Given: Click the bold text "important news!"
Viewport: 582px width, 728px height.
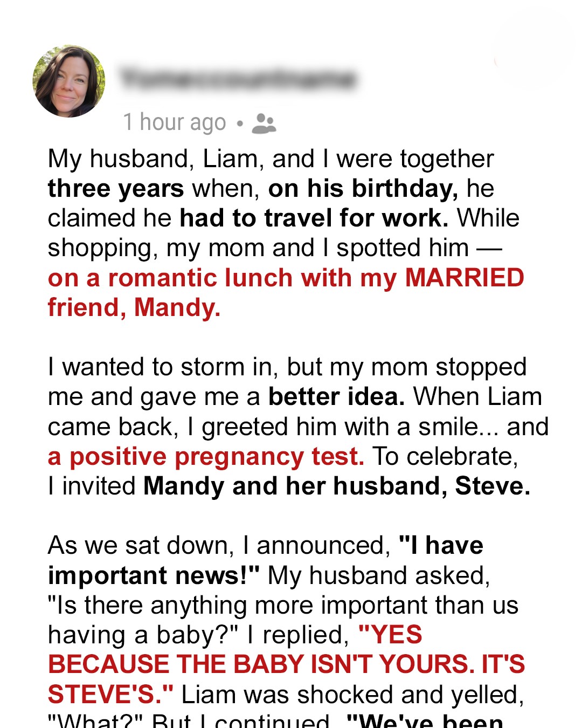Looking at the screenshot, I should point(154,576).
